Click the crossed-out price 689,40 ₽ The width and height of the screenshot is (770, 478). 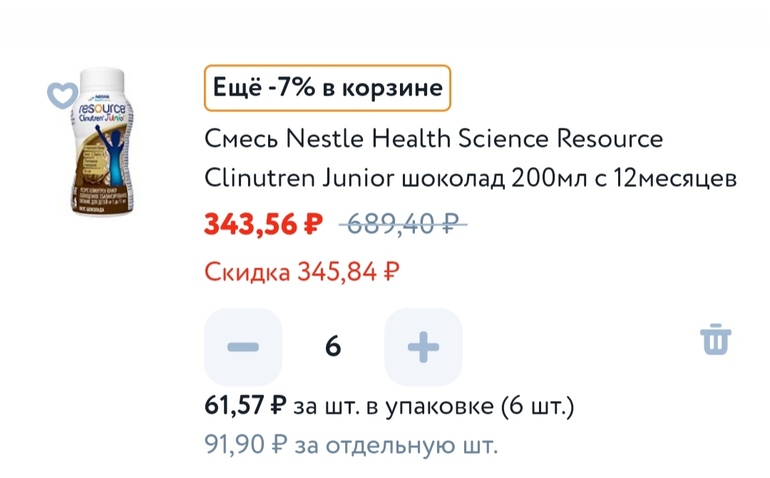pos(404,225)
